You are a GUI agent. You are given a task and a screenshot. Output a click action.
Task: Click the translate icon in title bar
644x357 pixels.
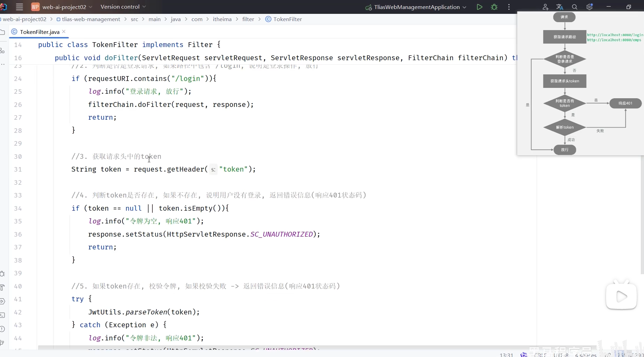tap(560, 7)
